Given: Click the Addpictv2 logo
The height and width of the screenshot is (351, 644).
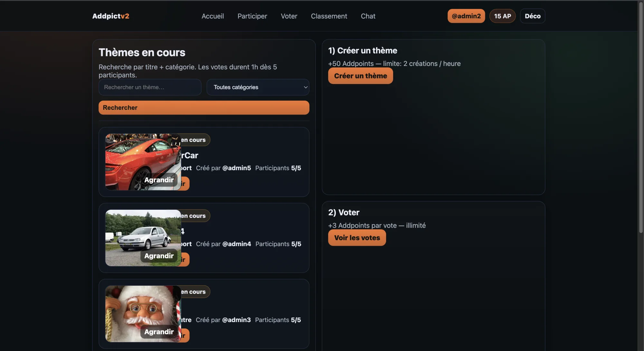Looking at the screenshot, I should (110, 16).
